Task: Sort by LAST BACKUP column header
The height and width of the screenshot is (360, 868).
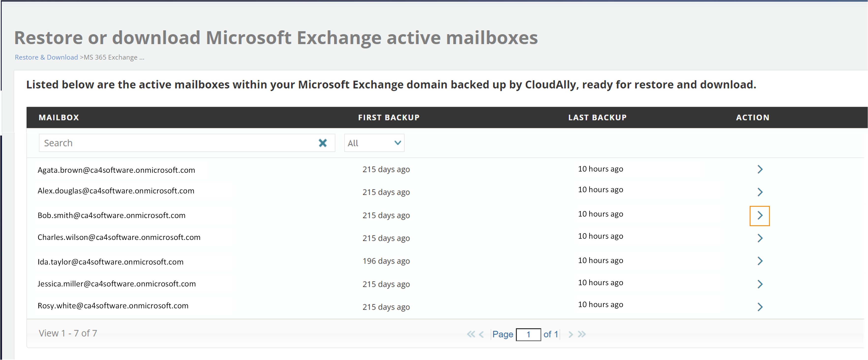Action: click(x=597, y=118)
